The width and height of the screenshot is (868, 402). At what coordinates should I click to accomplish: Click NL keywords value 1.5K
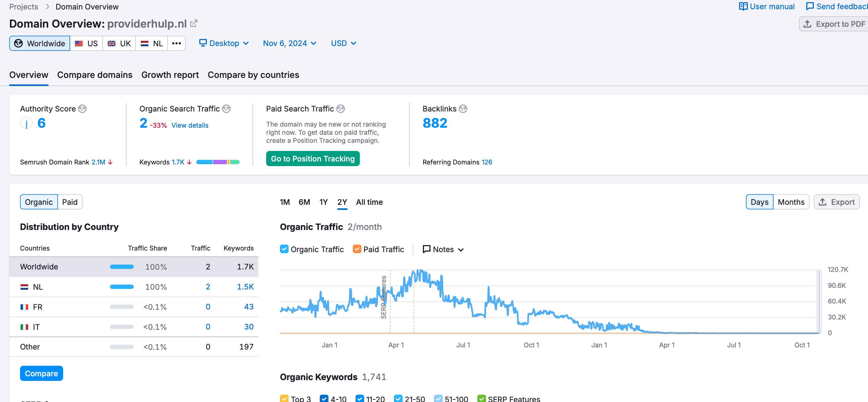(x=245, y=287)
